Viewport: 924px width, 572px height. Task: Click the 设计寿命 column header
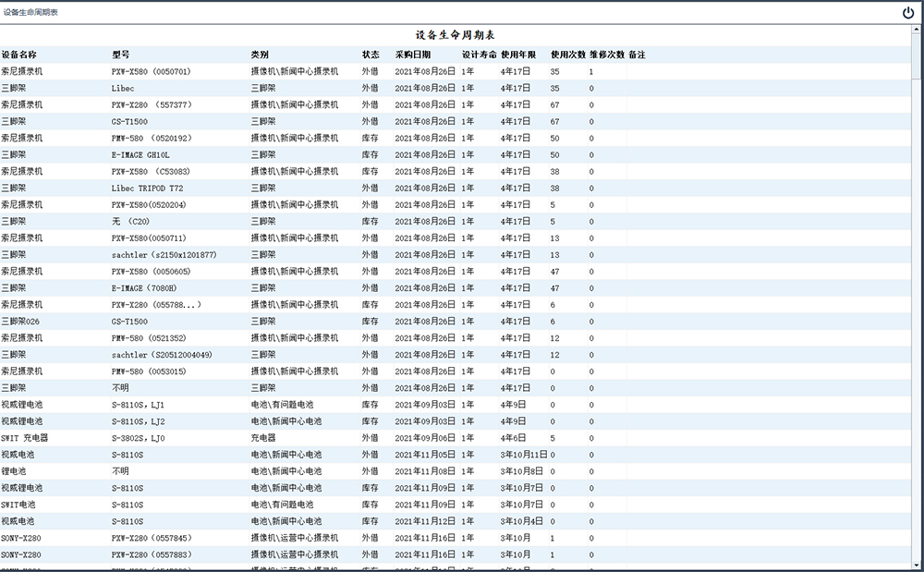coord(479,55)
